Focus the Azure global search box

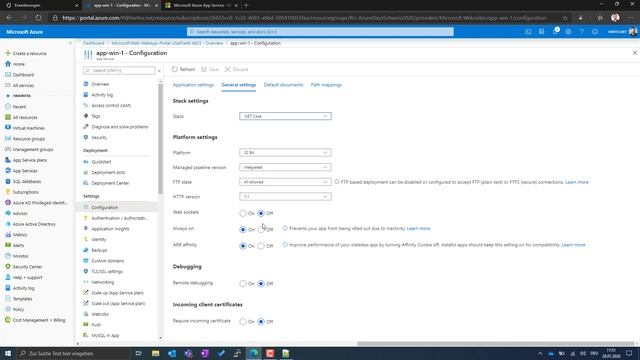(x=320, y=31)
